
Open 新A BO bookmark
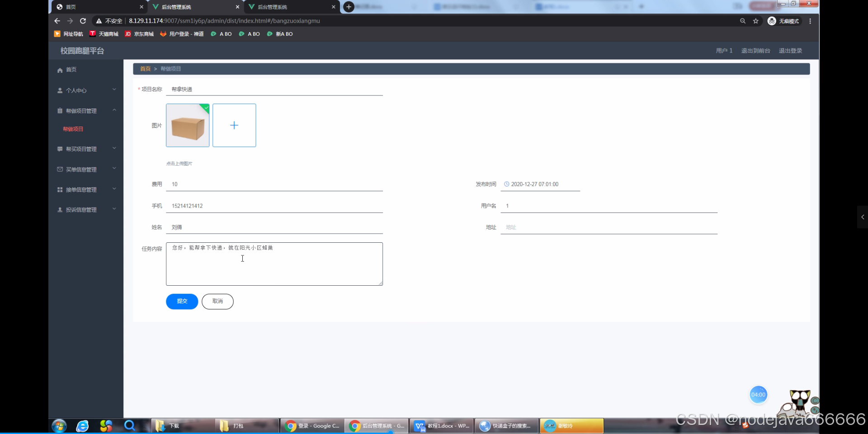280,34
